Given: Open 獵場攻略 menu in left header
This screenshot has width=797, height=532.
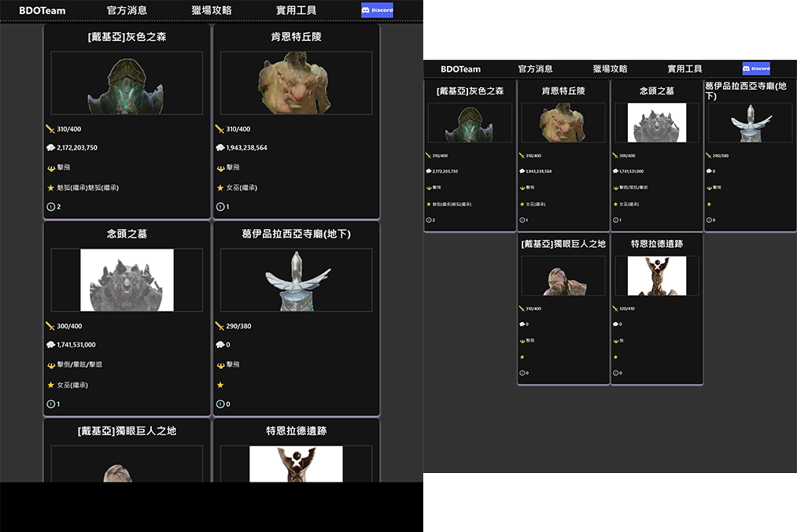Looking at the screenshot, I should (x=212, y=10).
